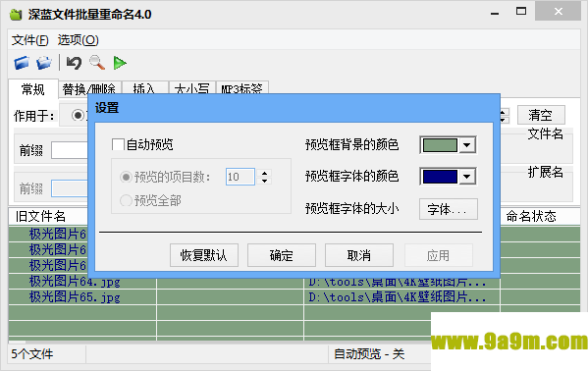Click status bar 自动预览 - 关

[369, 353]
